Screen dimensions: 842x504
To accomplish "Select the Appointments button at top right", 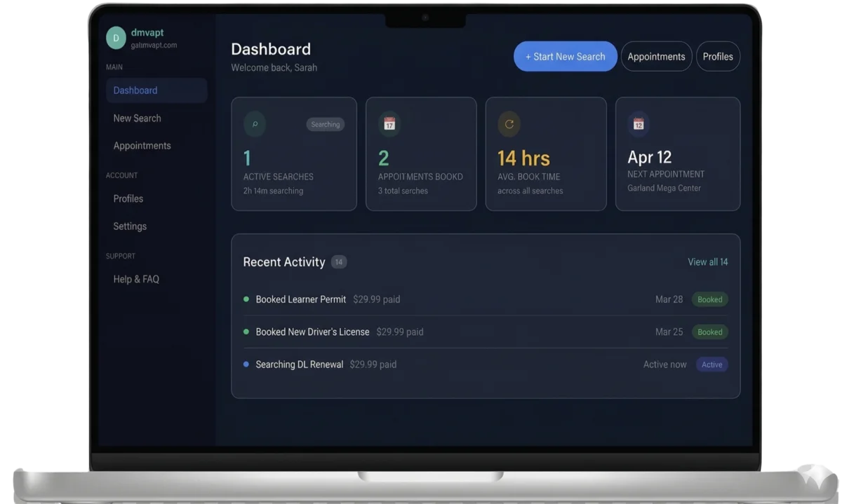I will click(x=656, y=56).
